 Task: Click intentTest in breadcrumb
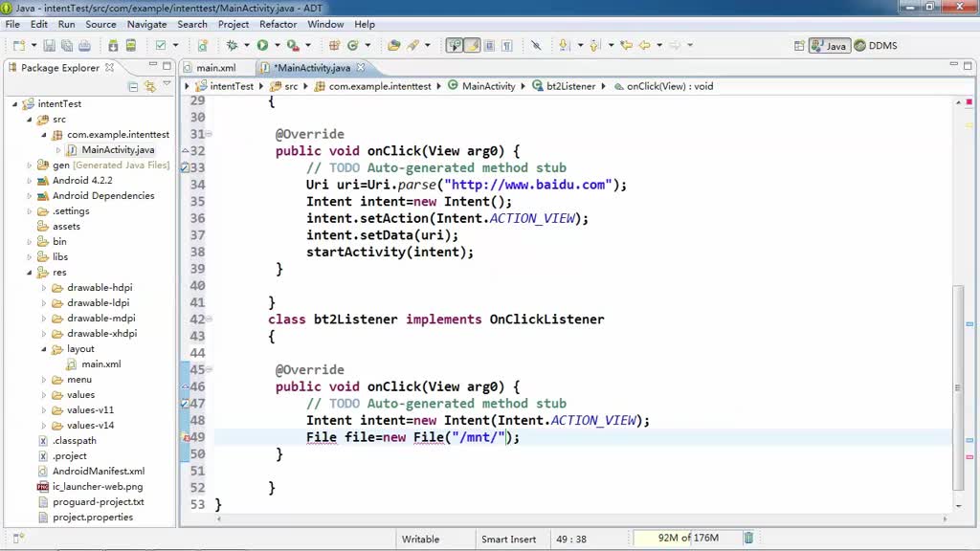232,86
